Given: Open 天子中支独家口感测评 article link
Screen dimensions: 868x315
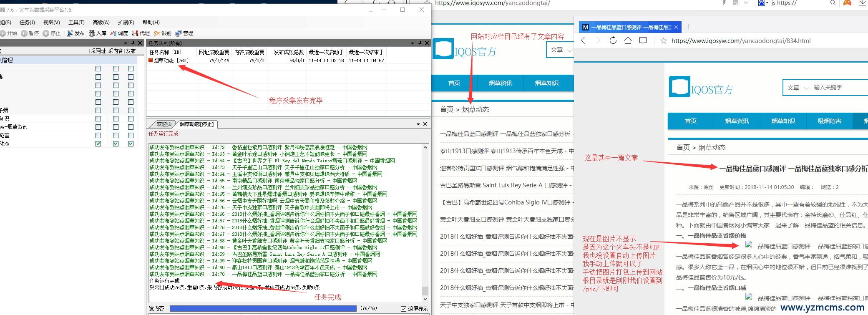Looking at the screenshot, I should tap(507, 305).
